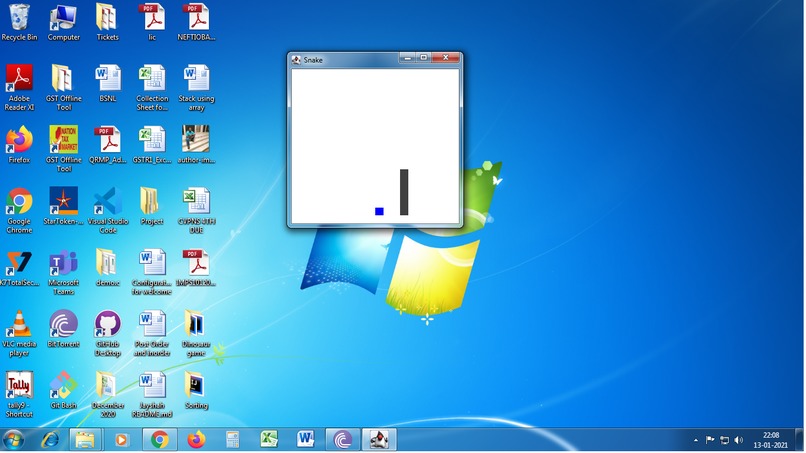Screen dimensions: 806x453
Task: Launch the Google Chrome desktop shortcut
Action: [19, 211]
